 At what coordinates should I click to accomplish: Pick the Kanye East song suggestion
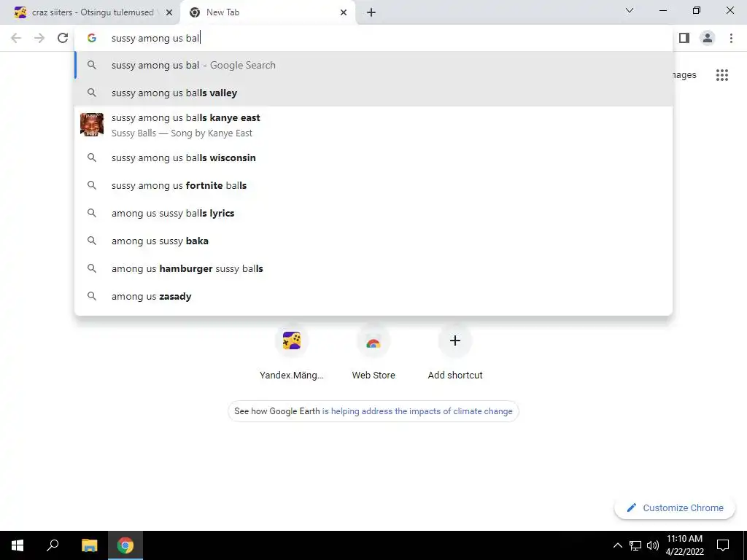point(373,125)
